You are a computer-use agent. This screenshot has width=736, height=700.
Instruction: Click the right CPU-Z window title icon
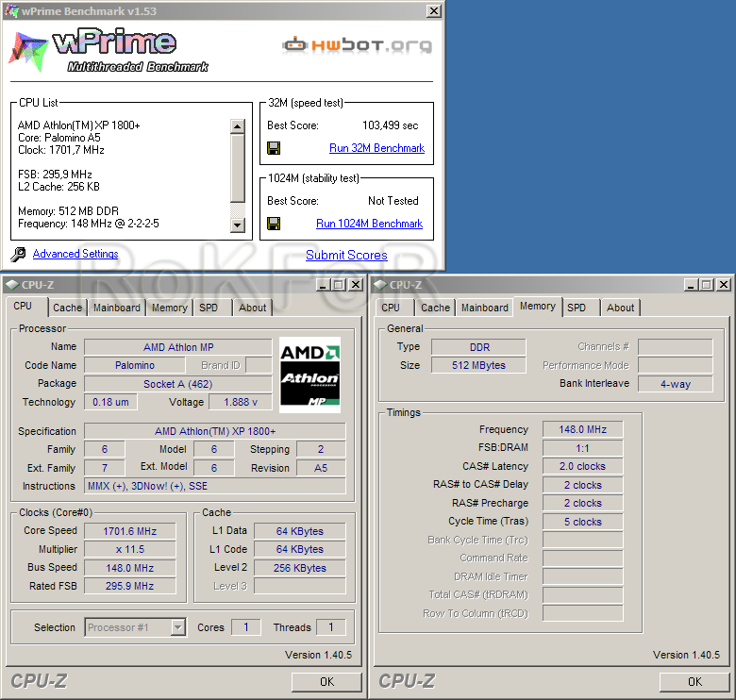(380, 285)
